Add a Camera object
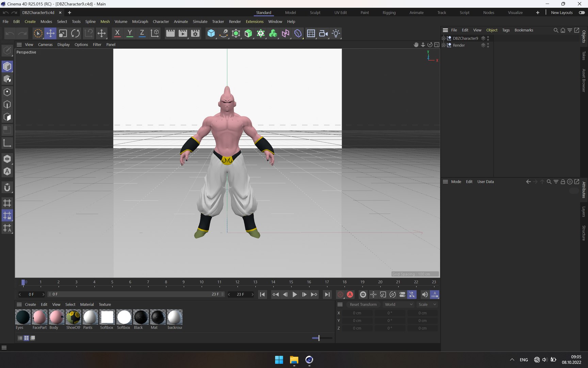Image resolution: width=588 pixels, height=368 pixels. pos(323,33)
